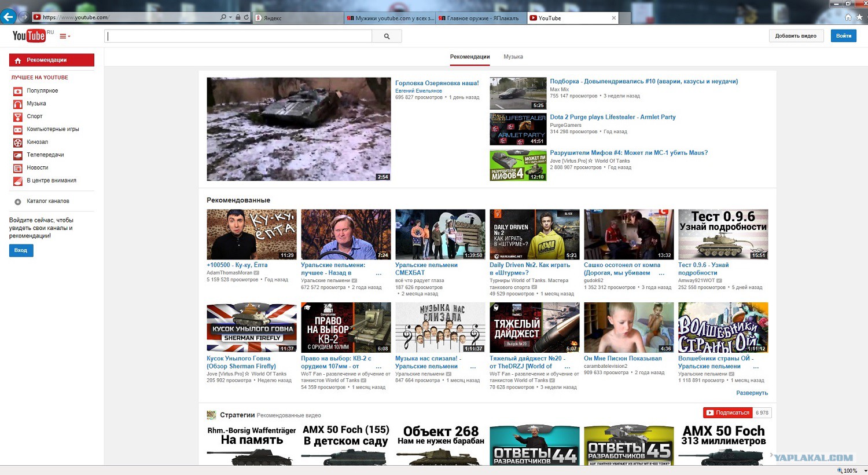Open the Ответы разработчиков 45 thumbnail

point(629,445)
